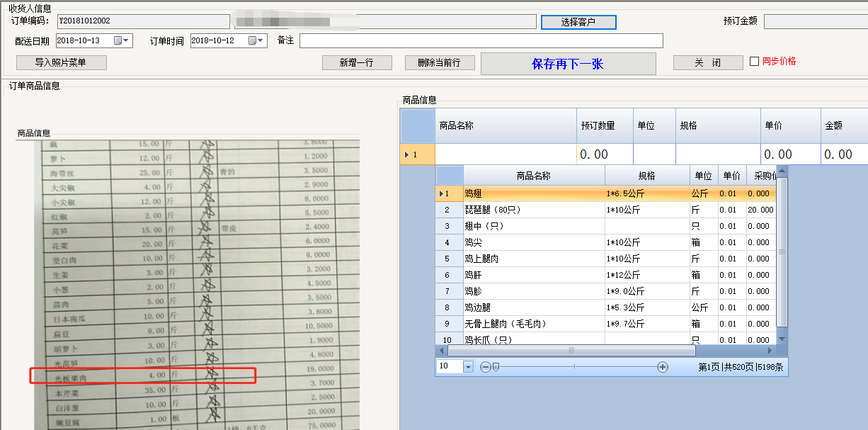868x430 pixels.
Task: Click the row indicator for order row 1
Action: pos(417,154)
